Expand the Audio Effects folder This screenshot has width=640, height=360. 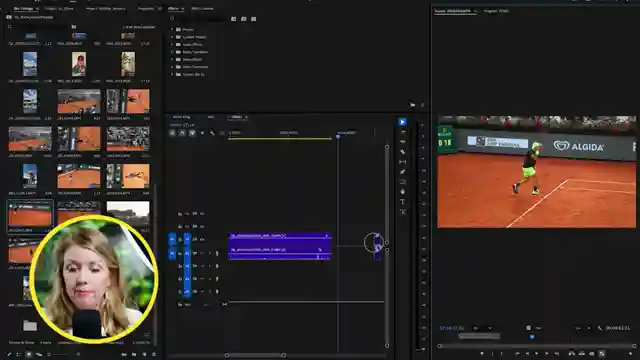172,44
